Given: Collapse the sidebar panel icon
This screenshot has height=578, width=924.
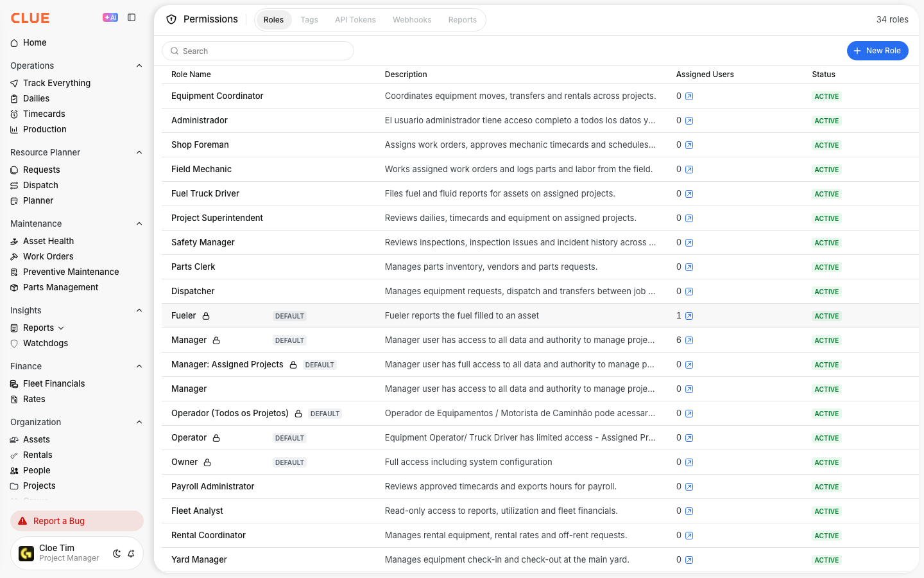Looking at the screenshot, I should pos(132,17).
